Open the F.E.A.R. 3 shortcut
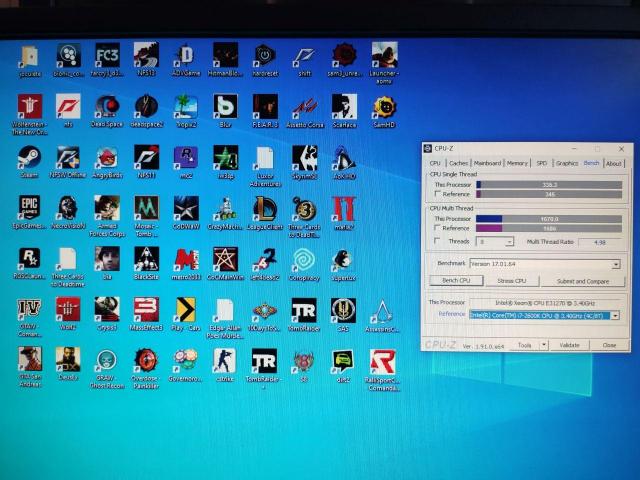Image resolution: width=640 pixels, height=480 pixels. click(x=265, y=111)
